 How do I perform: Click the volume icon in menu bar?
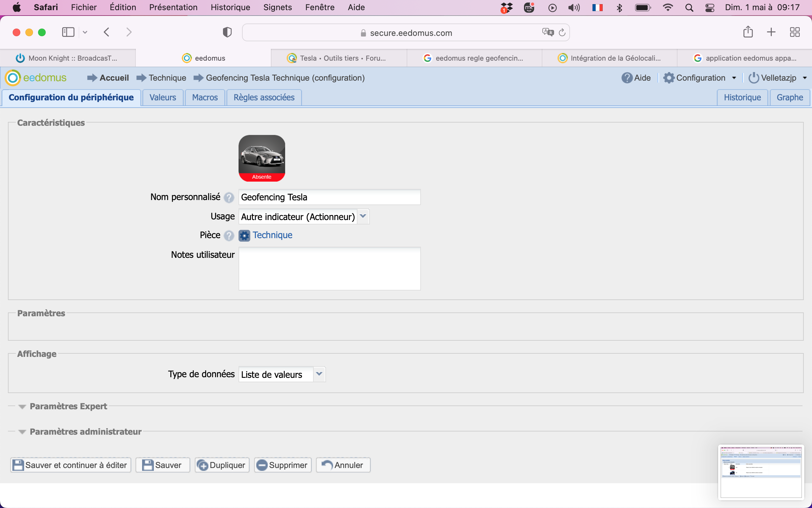574,7
